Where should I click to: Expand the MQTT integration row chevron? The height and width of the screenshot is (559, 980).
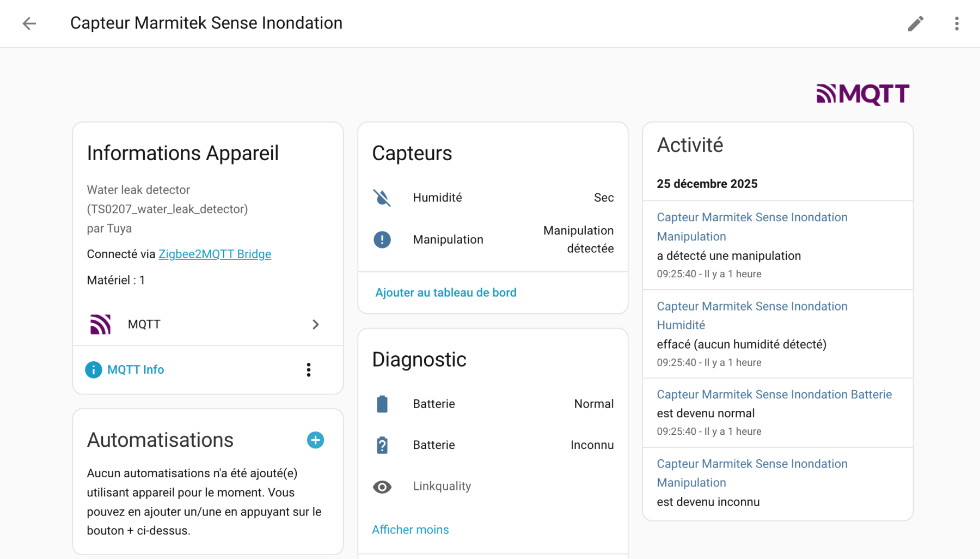click(x=315, y=325)
